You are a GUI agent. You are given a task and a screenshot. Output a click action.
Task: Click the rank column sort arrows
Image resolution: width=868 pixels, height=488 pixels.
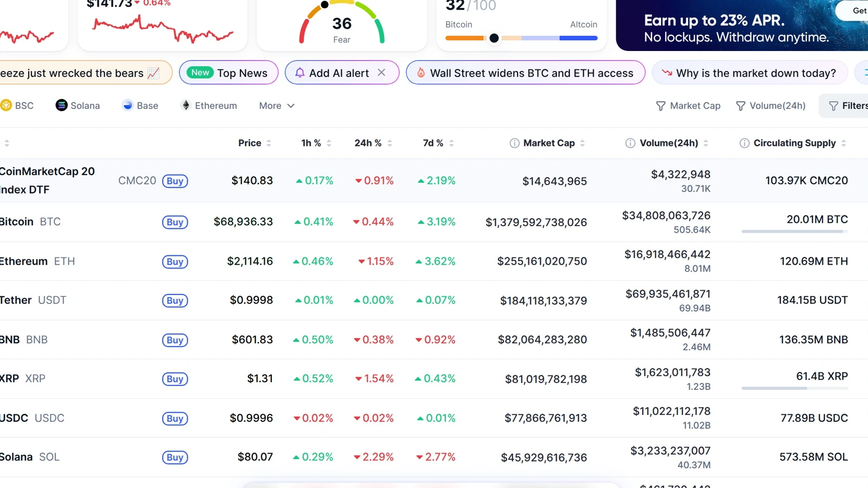[x=7, y=143]
